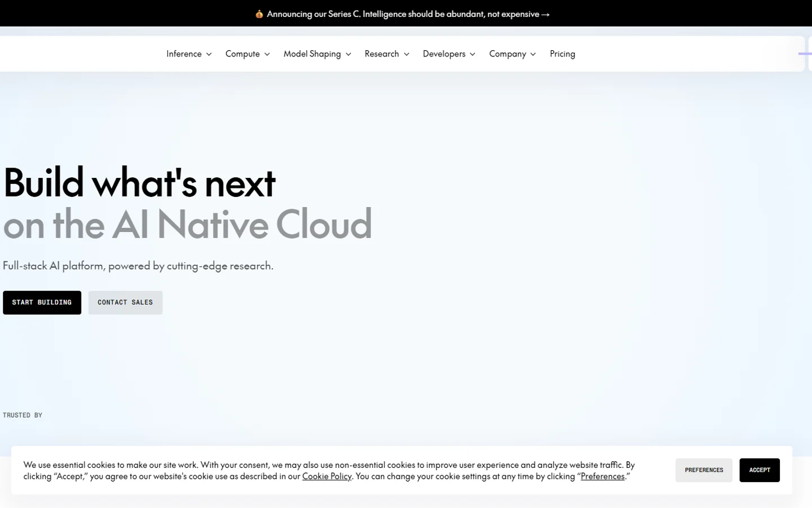Image resolution: width=812 pixels, height=508 pixels.
Task: Click the 'Build what's next' headline
Action: tap(139, 183)
